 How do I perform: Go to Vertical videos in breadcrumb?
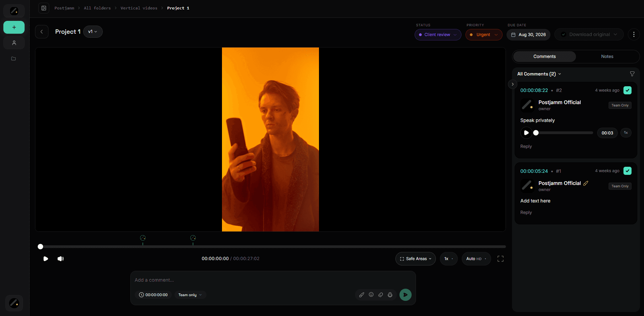[139, 8]
